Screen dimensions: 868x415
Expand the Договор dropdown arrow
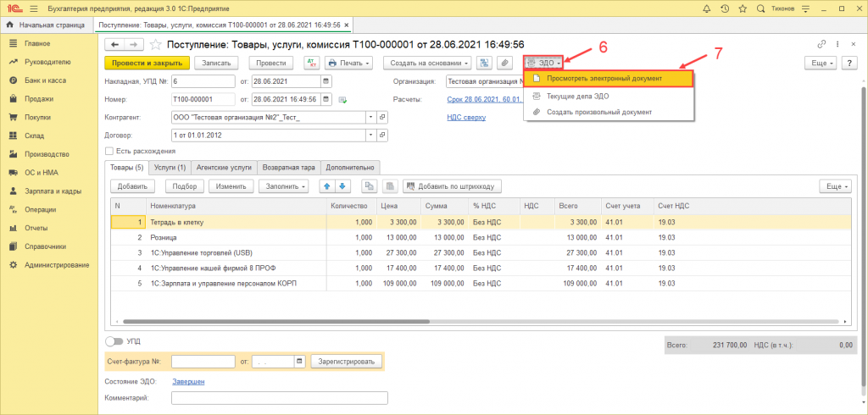tap(371, 136)
